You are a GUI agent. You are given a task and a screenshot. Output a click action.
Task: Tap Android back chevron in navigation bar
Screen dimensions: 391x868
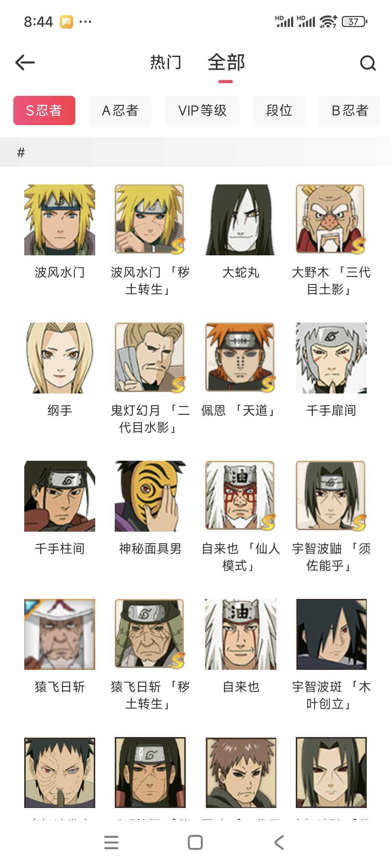[x=279, y=842]
